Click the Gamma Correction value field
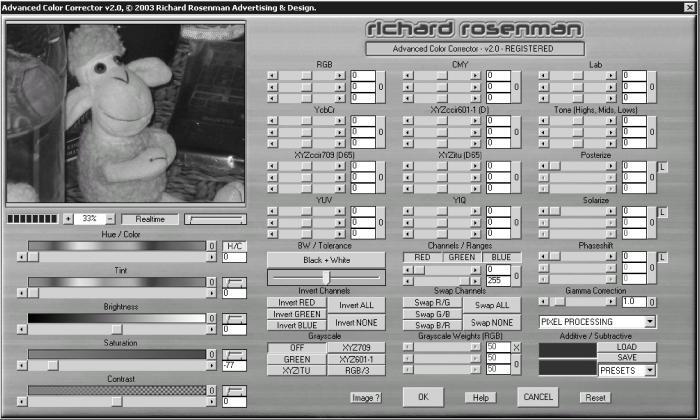The image size is (700, 420). click(634, 302)
